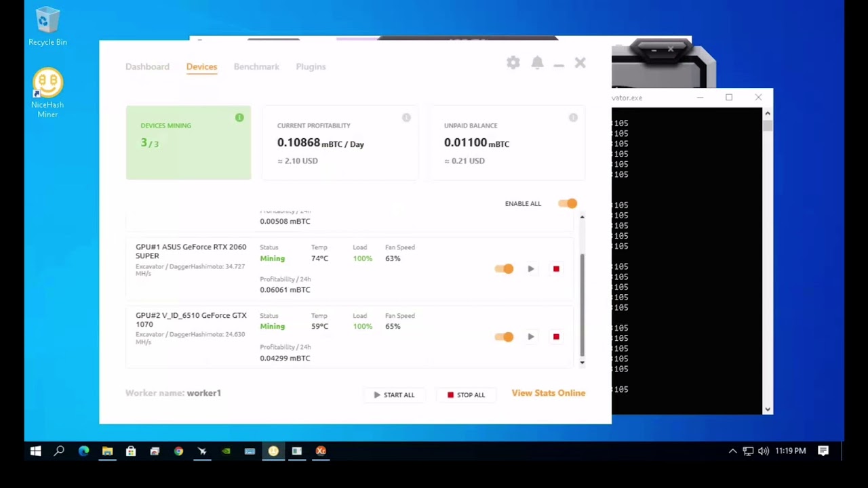Stop mining on GPU#1 RTX 2060 SUPER

(x=556, y=269)
